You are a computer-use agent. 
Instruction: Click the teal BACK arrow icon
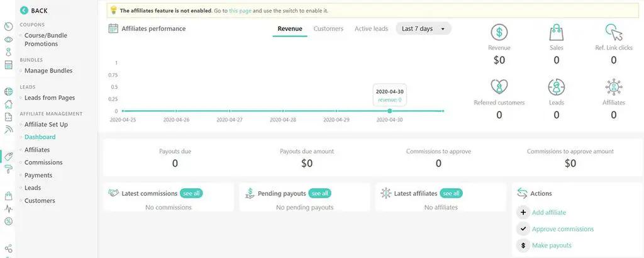25,10
